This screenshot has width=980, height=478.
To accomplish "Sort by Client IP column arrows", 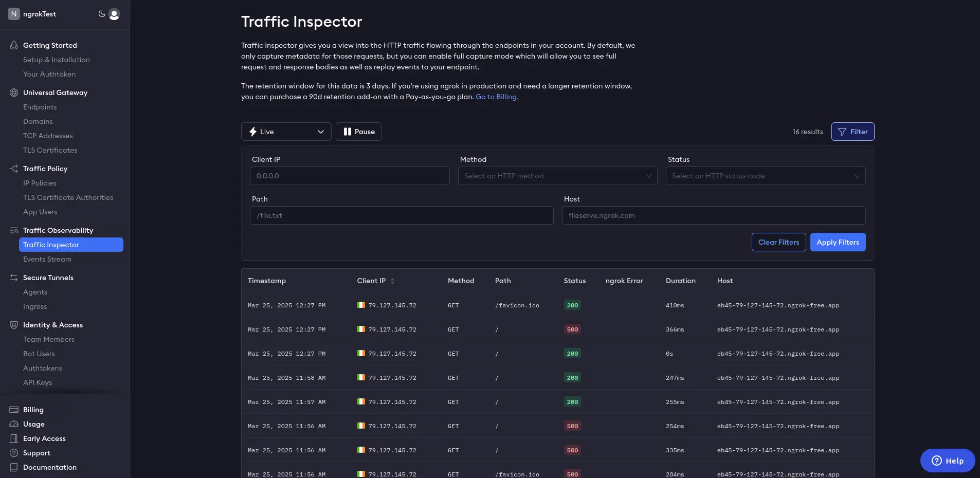I will tap(392, 281).
